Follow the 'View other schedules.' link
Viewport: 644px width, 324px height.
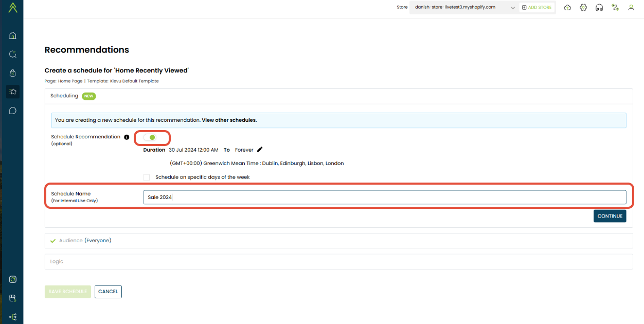tap(229, 120)
